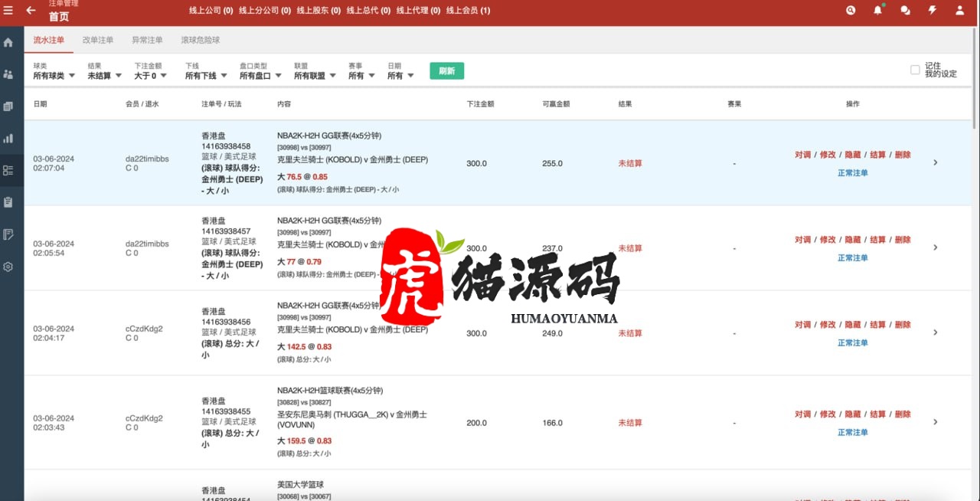Select the bet list sidebar icon

click(8, 171)
